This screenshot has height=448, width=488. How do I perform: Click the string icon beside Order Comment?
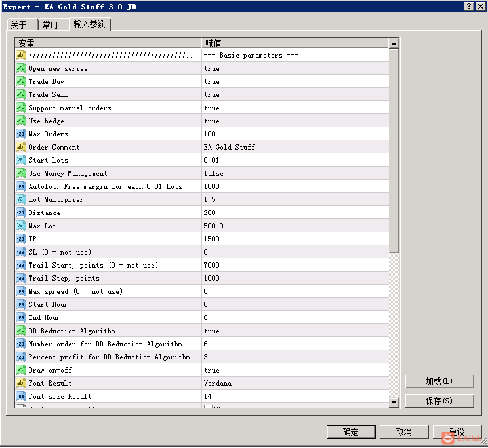tap(21, 147)
